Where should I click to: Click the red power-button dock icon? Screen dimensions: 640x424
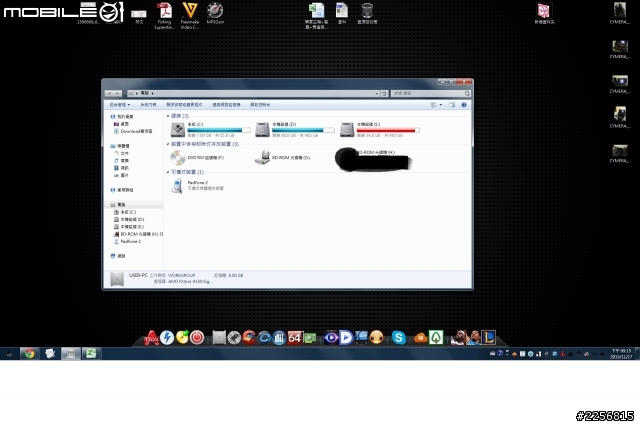(x=197, y=337)
